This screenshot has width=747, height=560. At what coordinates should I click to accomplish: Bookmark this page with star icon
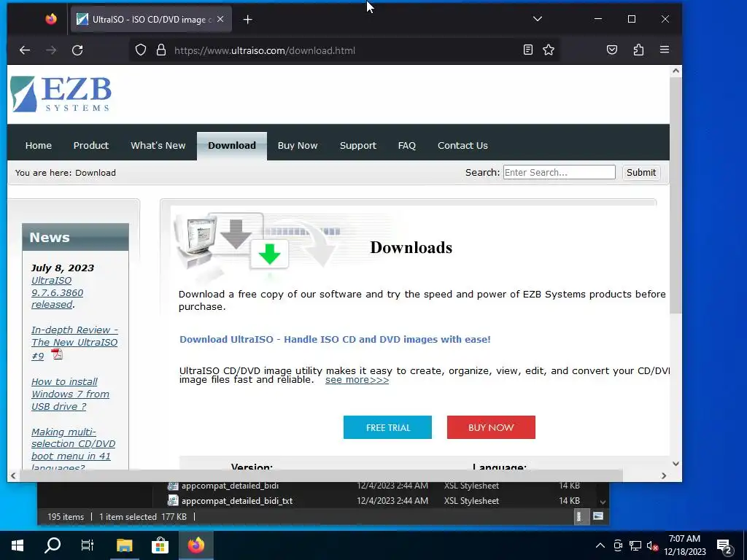(549, 50)
